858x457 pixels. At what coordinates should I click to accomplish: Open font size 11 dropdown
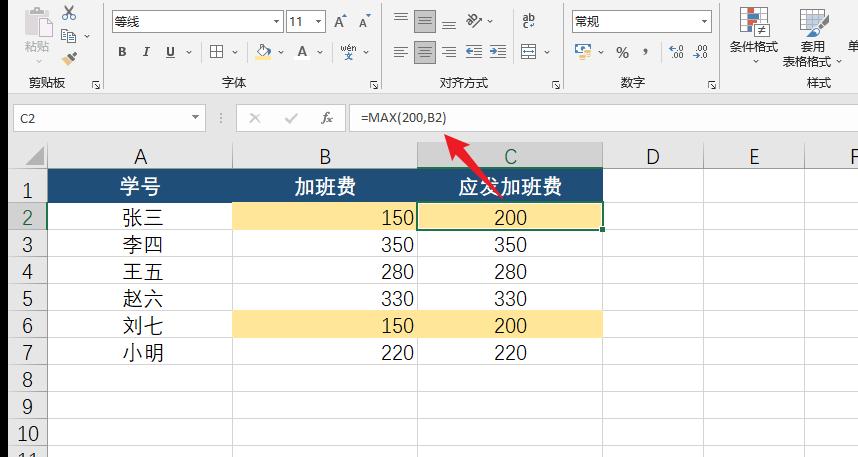pos(318,22)
